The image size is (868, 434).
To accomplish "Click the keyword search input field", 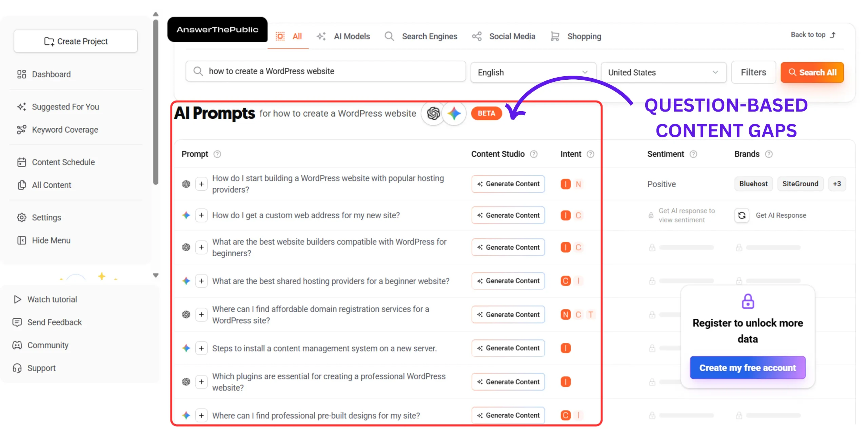I will click(x=325, y=71).
